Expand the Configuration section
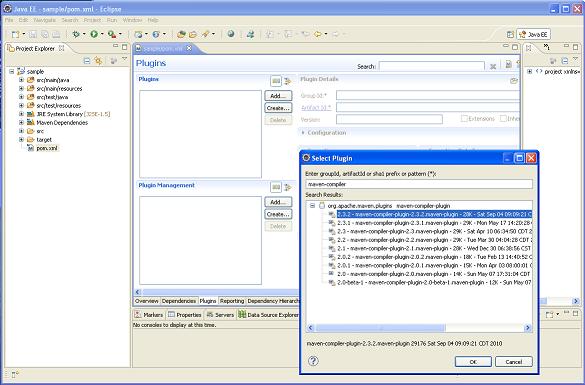Image resolution: width=585 pixels, height=385 pixels. (x=303, y=132)
